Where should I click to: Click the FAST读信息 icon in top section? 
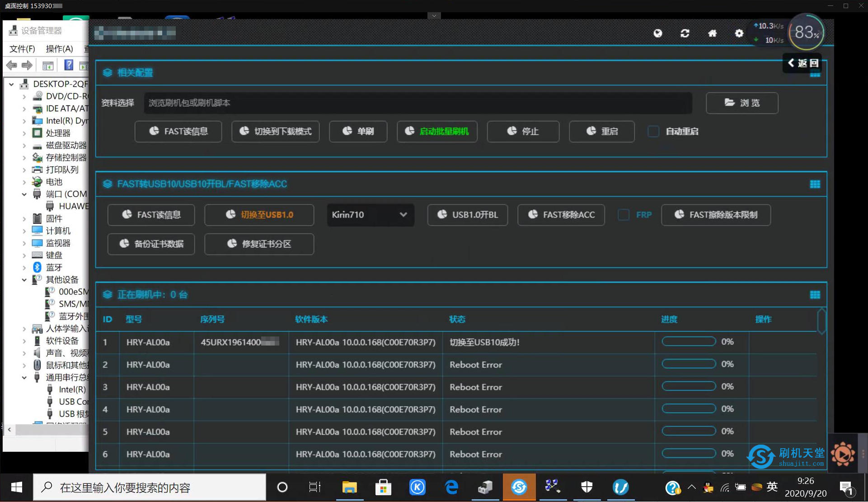(178, 132)
